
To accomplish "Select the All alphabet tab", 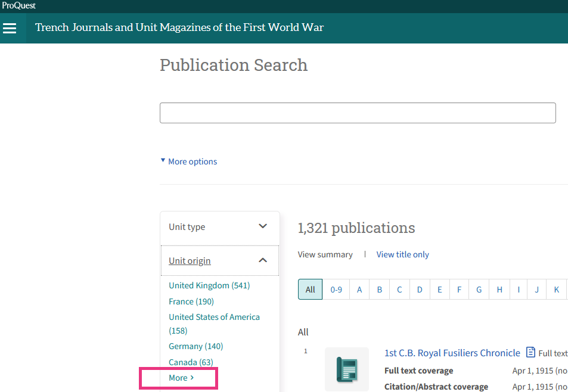I will (310, 290).
